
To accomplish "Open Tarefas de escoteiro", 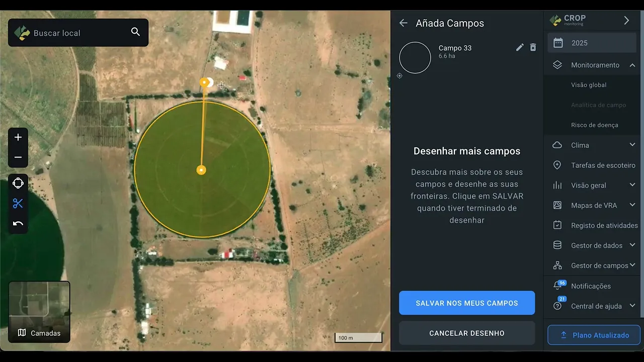I will 603,165.
